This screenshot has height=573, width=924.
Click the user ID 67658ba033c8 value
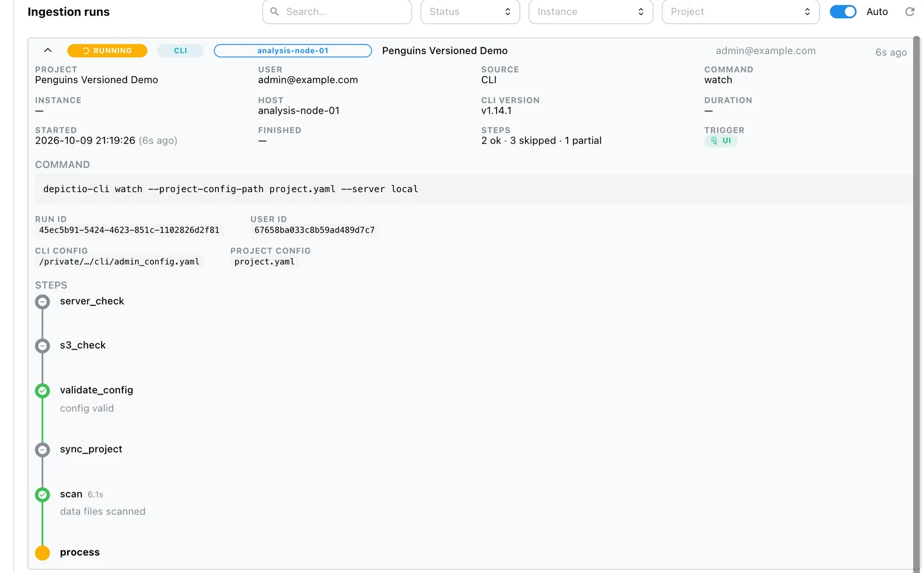315,230
